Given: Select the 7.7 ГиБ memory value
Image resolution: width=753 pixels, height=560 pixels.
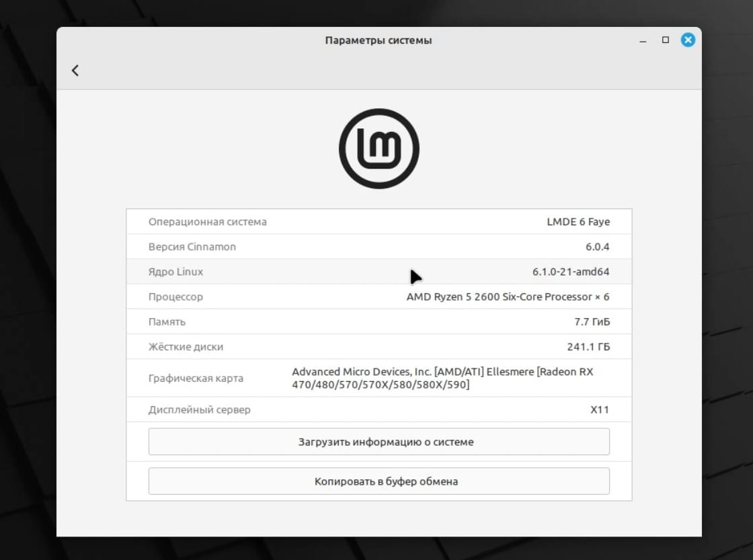Looking at the screenshot, I should [x=592, y=322].
